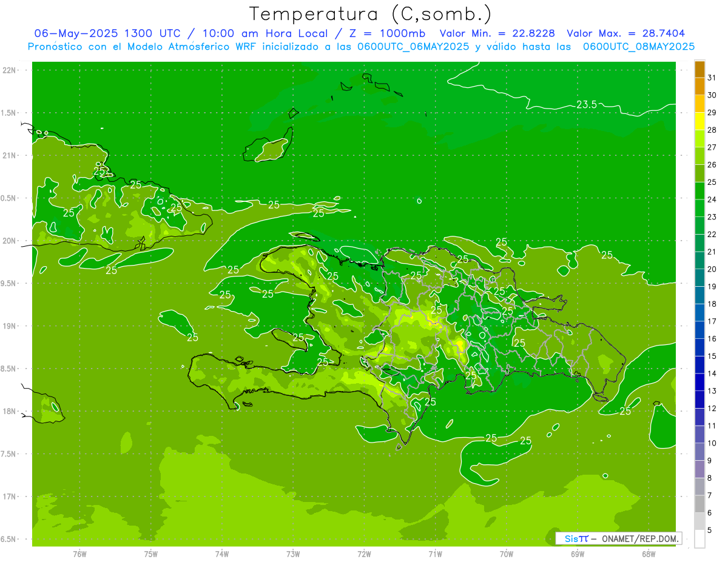The image size is (728, 562).
Task: Click the '69W' longitude axis label
Action: (578, 554)
